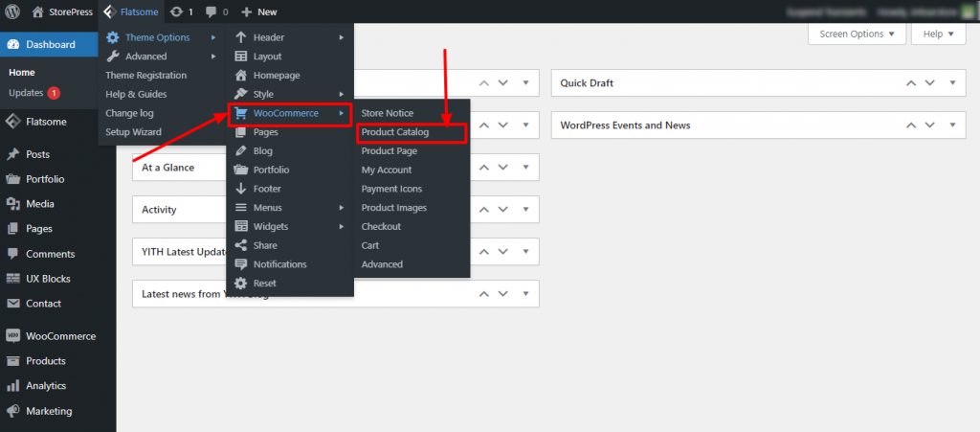
Task: Click the Notifications speech icon
Action: coord(240,263)
